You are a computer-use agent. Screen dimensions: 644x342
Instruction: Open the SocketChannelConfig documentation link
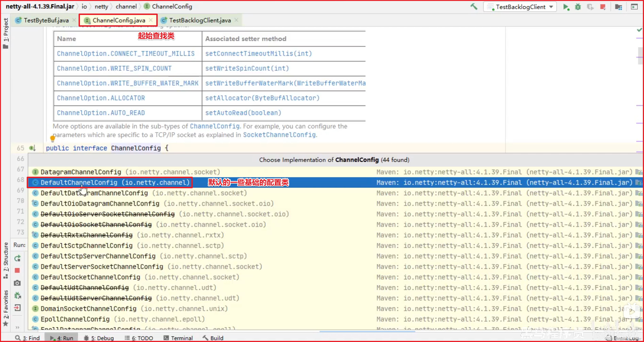pyautogui.click(x=279, y=135)
